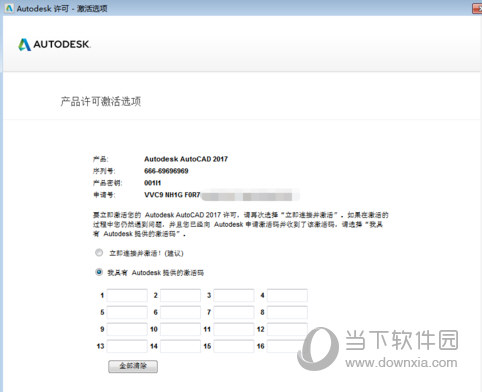Click activation code field 16
This screenshot has width=482, height=392.
pyautogui.click(x=287, y=346)
